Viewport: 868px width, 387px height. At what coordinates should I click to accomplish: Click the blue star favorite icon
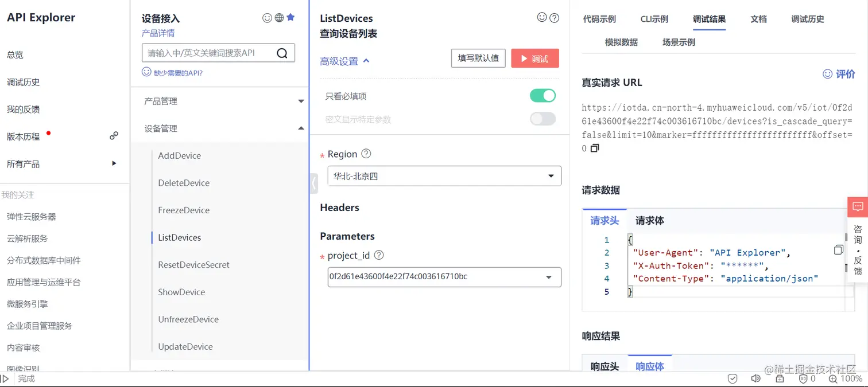(290, 17)
